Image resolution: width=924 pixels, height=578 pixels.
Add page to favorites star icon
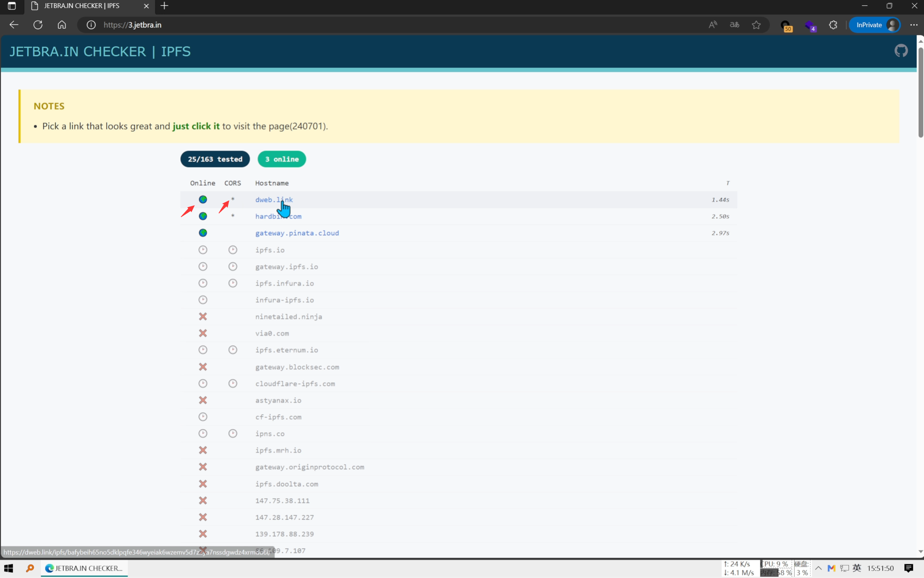[x=756, y=25]
